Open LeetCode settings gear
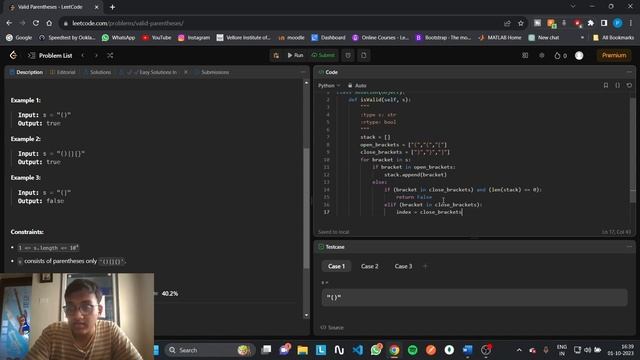The height and width of the screenshot is (360, 640). click(542, 55)
